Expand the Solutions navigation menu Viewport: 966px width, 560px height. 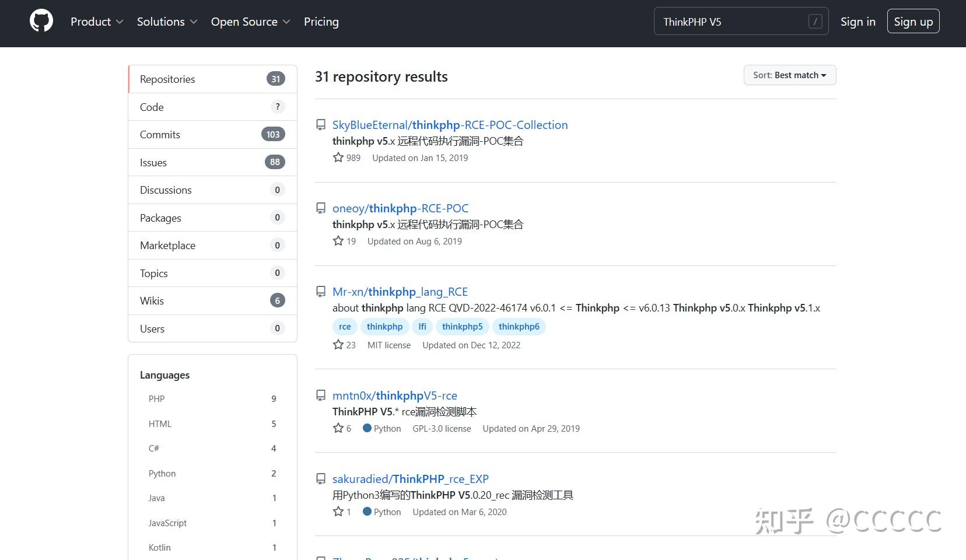167,22
